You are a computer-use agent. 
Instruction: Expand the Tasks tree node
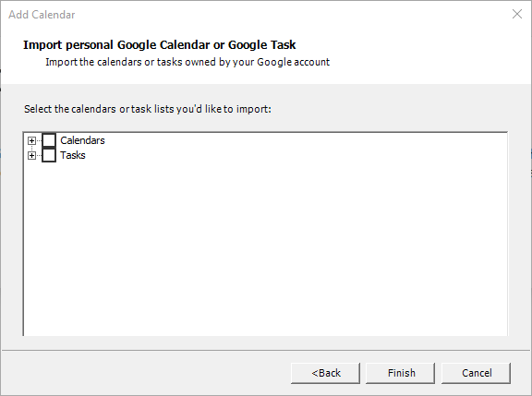click(x=31, y=155)
